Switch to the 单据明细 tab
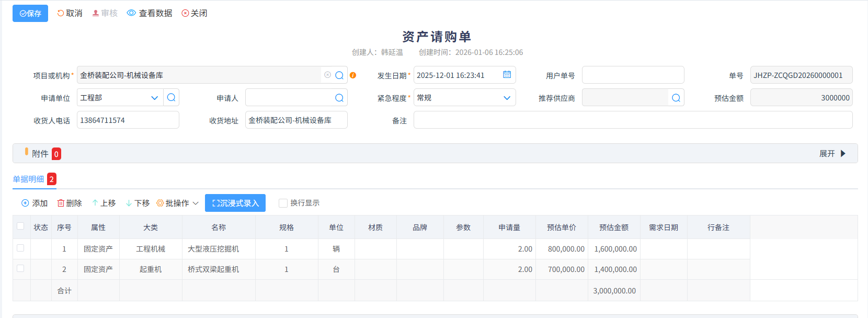This screenshot has width=868, height=318. click(x=29, y=179)
